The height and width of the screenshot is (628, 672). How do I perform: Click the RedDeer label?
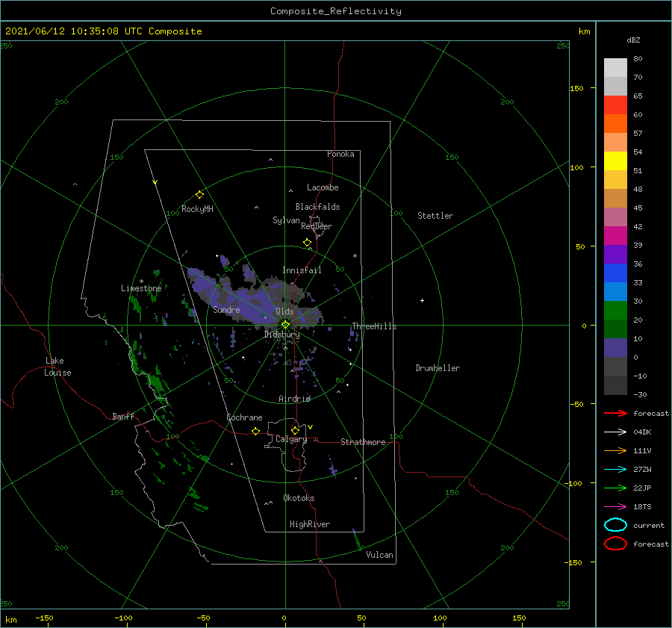point(317,226)
